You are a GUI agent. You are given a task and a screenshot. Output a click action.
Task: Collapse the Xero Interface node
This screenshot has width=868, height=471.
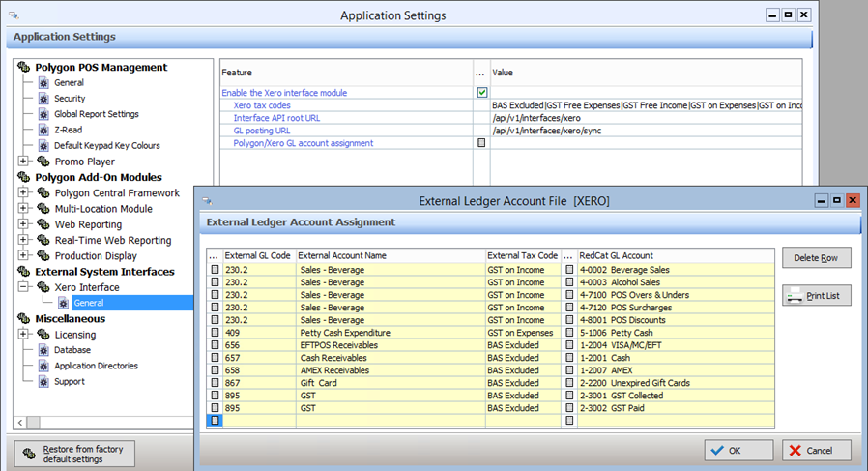(23, 287)
